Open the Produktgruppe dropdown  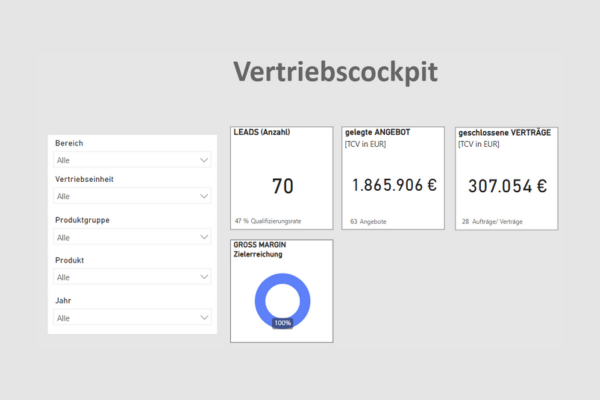pyautogui.click(x=132, y=237)
